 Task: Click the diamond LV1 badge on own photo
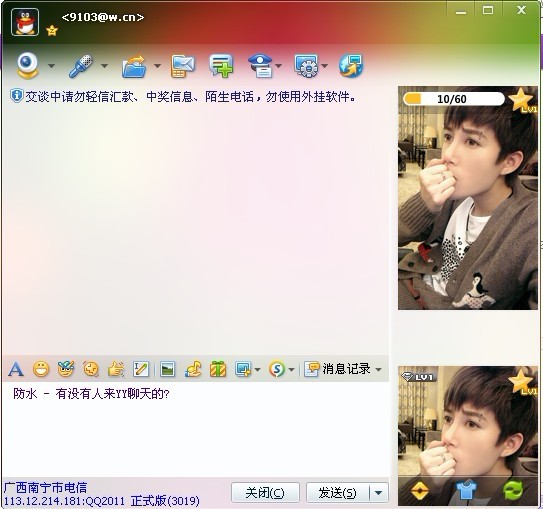(x=418, y=376)
